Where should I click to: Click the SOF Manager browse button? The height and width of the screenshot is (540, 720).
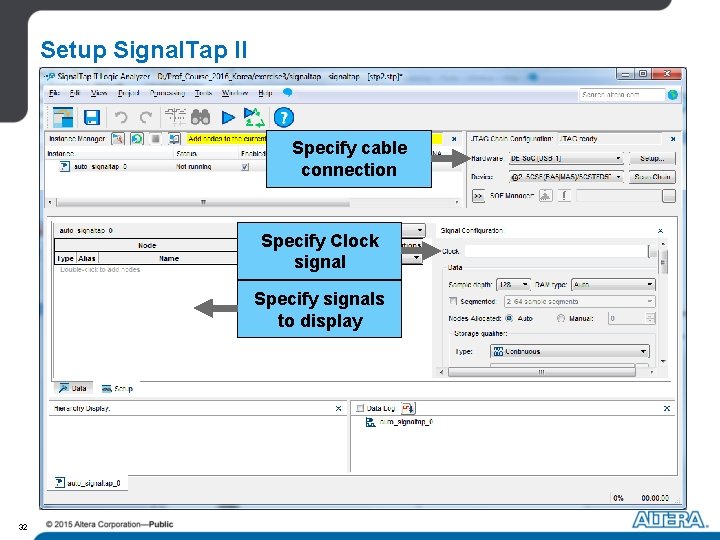tap(669, 196)
